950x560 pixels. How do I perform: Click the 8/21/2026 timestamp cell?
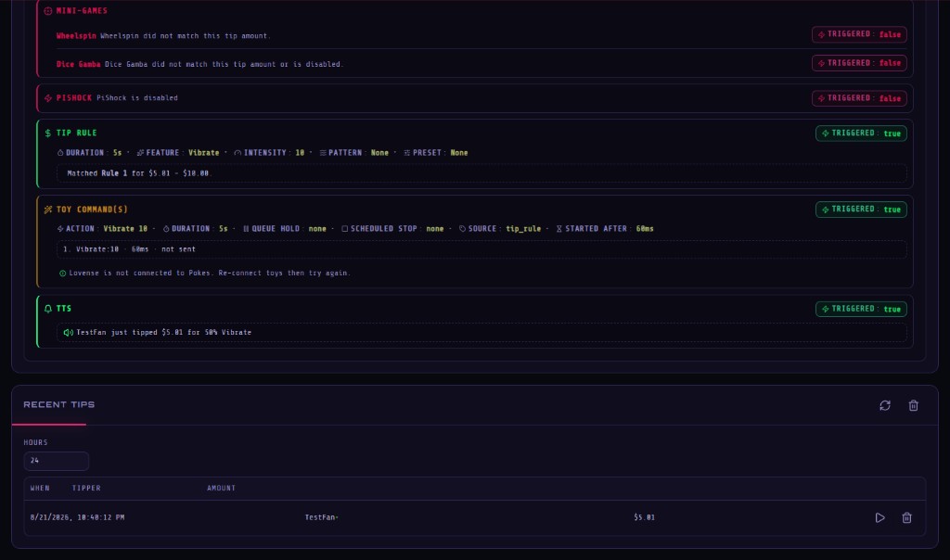[x=78, y=517]
